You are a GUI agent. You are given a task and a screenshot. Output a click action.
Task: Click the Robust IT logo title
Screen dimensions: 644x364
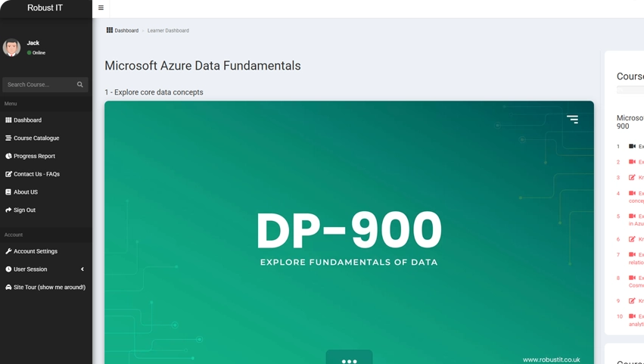45,8
